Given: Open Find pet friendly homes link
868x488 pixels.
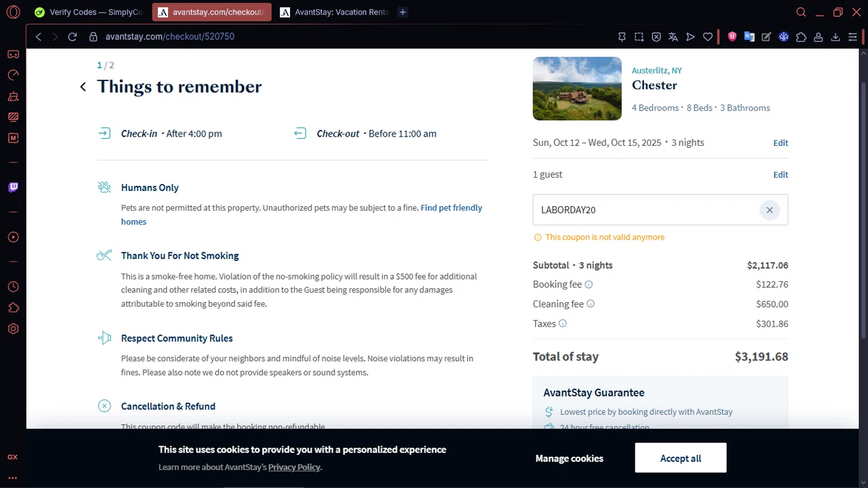Looking at the screenshot, I should [x=451, y=208].
